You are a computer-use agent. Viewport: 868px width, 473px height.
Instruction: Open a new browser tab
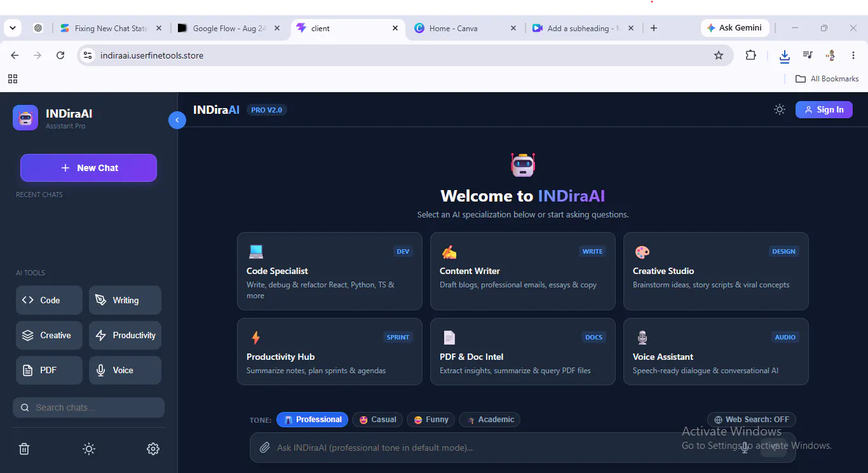pyautogui.click(x=654, y=28)
